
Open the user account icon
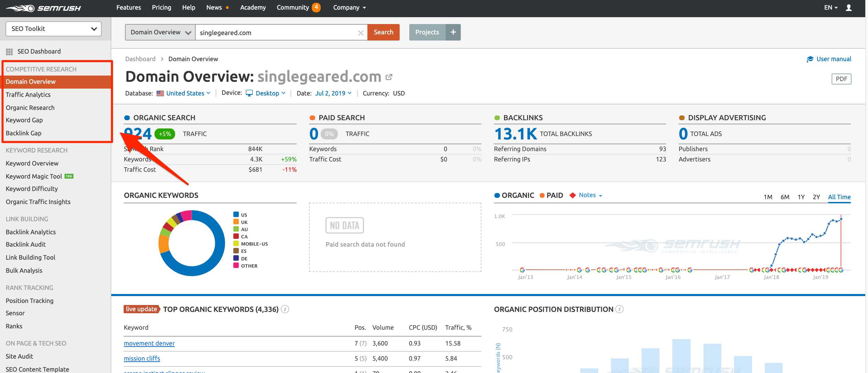(x=848, y=8)
